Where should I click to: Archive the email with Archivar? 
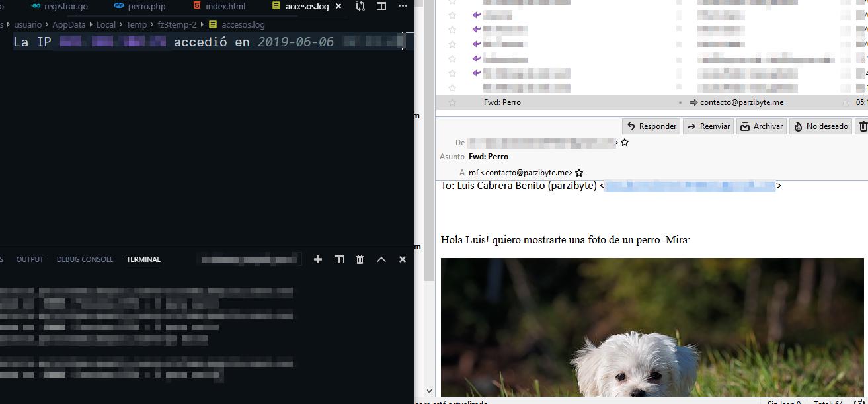pos(762,126)
